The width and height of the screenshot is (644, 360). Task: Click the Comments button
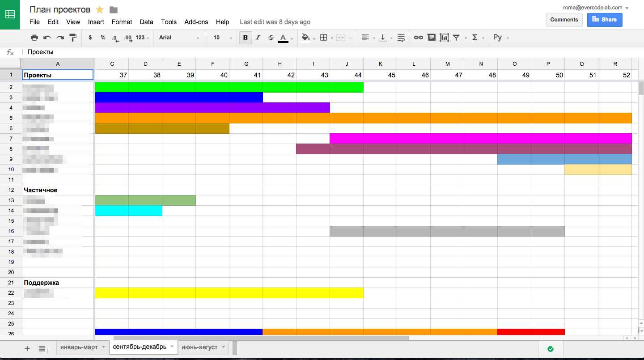coord(564,20)
